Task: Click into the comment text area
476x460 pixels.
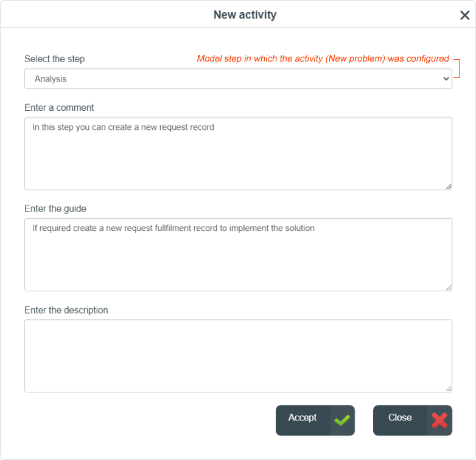Action: tap(238, 154)
